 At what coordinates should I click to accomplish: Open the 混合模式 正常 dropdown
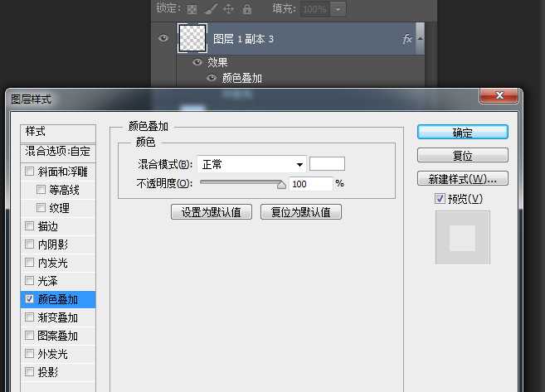tap(251, 164)
